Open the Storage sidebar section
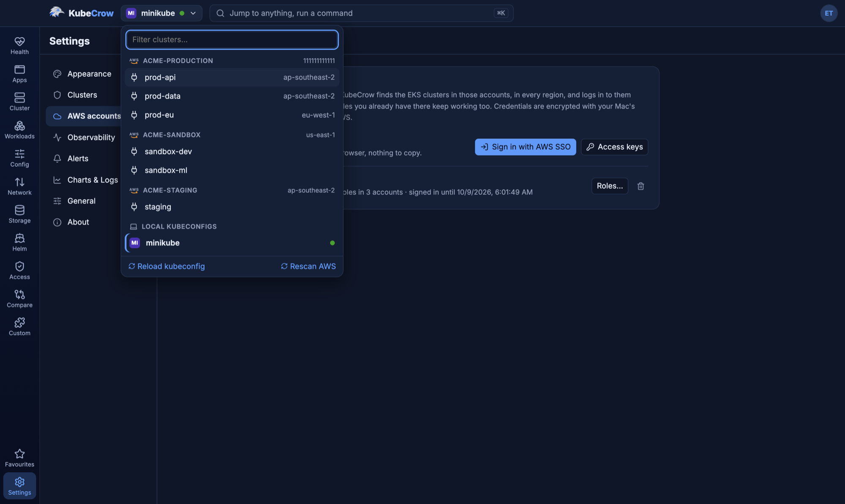Screen dimensions: 845x504 (19, 214)
